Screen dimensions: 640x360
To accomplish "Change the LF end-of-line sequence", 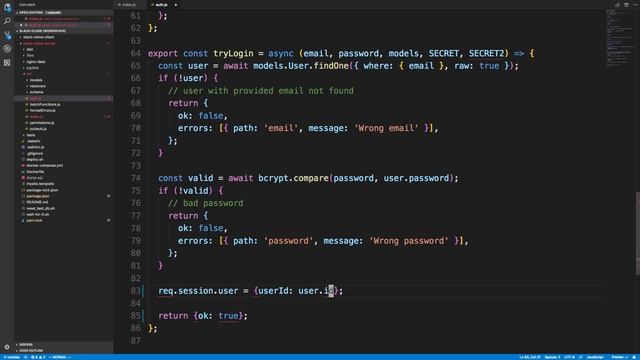I will (x=580, y=357).
